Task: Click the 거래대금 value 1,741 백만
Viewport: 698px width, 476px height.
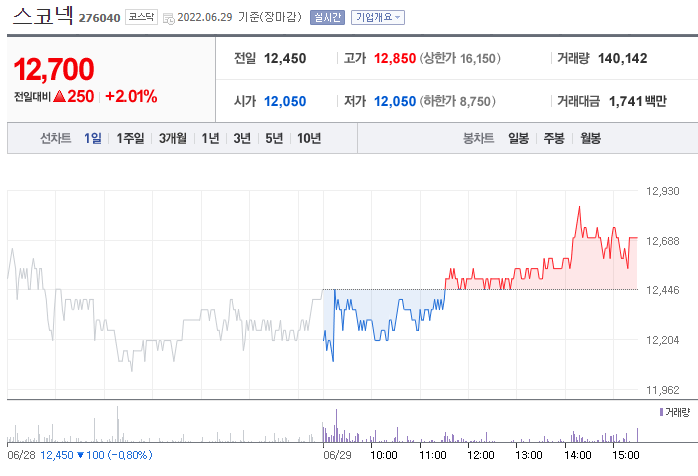Action: 637,102
